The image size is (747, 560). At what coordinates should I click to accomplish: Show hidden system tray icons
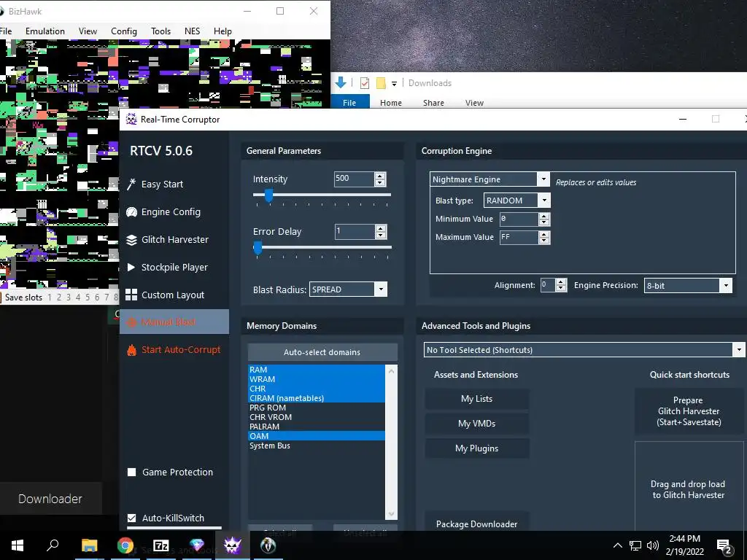[x=617, y=545]
